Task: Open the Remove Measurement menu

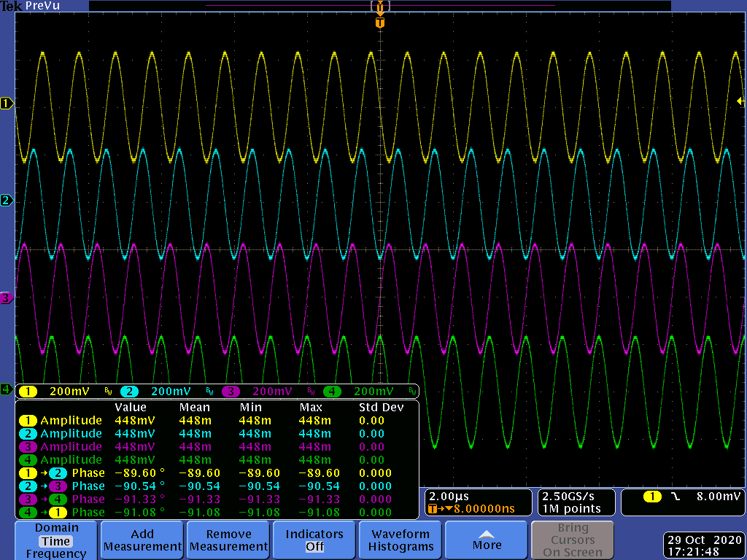Action: [x=228, y=540]
